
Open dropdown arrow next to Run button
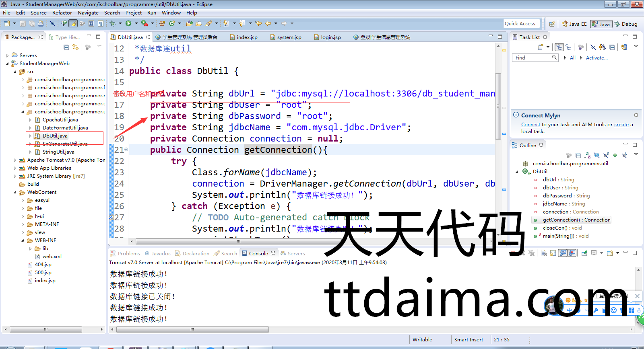pos(136,24)
